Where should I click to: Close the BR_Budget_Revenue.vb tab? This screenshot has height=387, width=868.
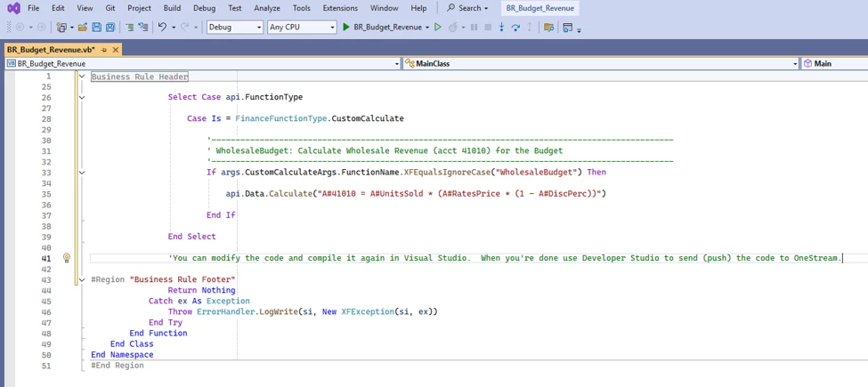pyautogui.click(x=115, y=50)
